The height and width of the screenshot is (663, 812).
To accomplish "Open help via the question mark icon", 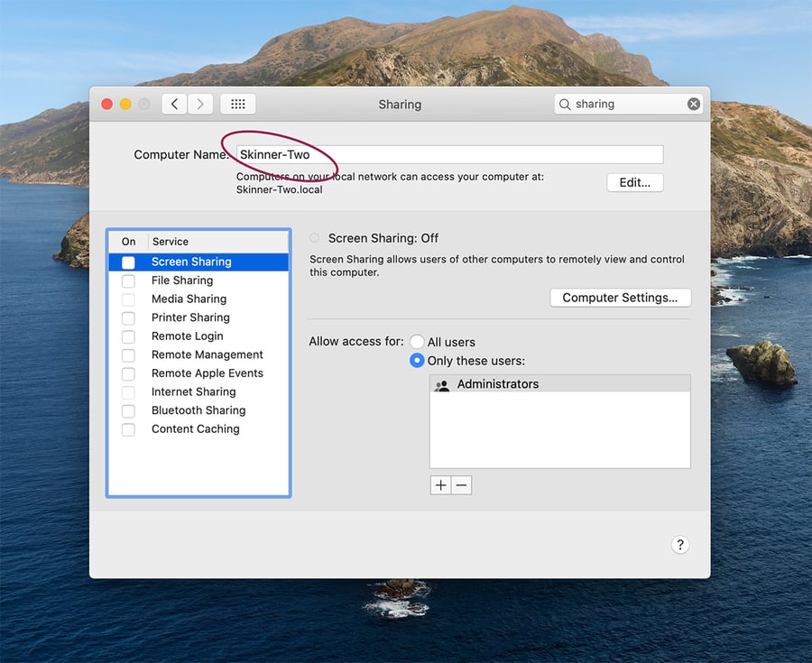I will pyautogui.click(x=680, y=545).
